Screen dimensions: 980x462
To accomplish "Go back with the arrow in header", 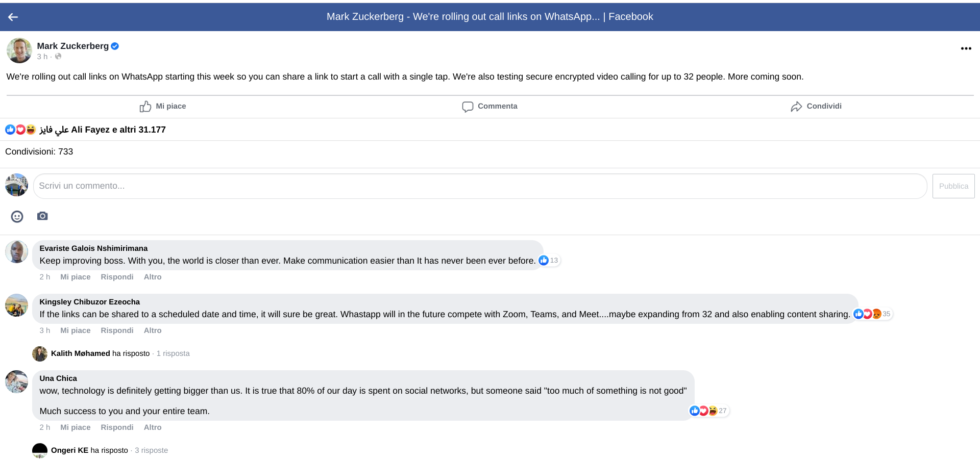I will coord(13,17).
